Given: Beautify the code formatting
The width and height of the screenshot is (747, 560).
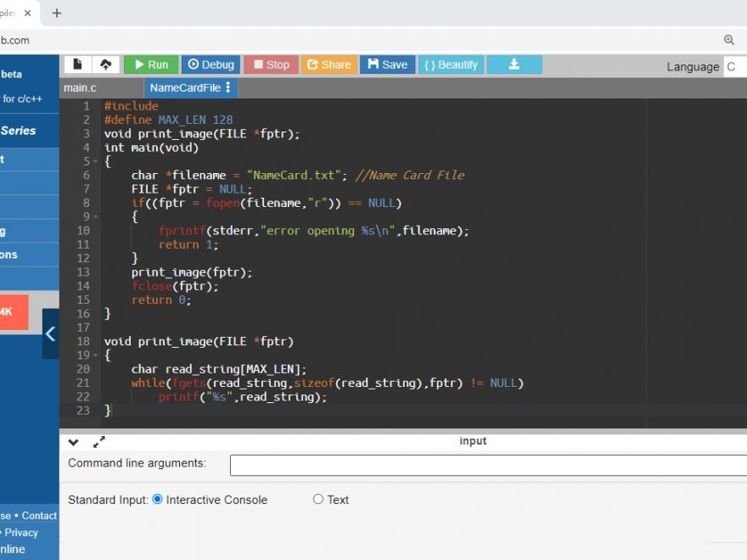Looking at the screenshot, I should pyautogui.click(x=451, y=64).
